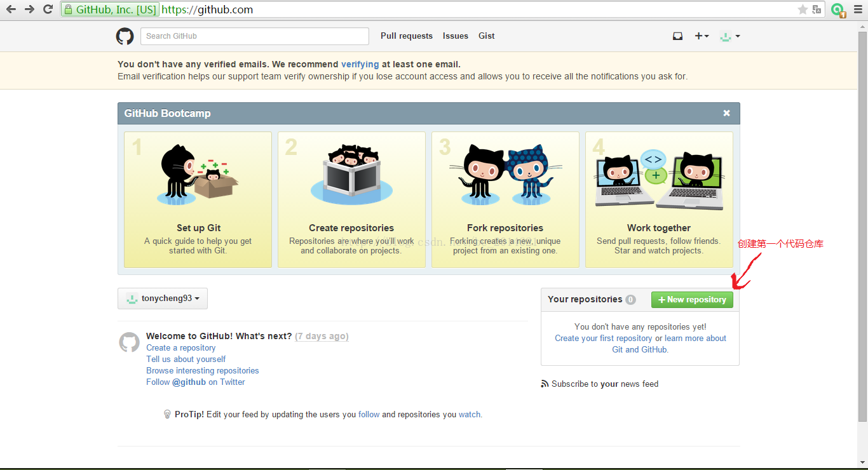Click the 7 days ago timestamp
This screenshot has width=868, height=470.
(322, 336)
